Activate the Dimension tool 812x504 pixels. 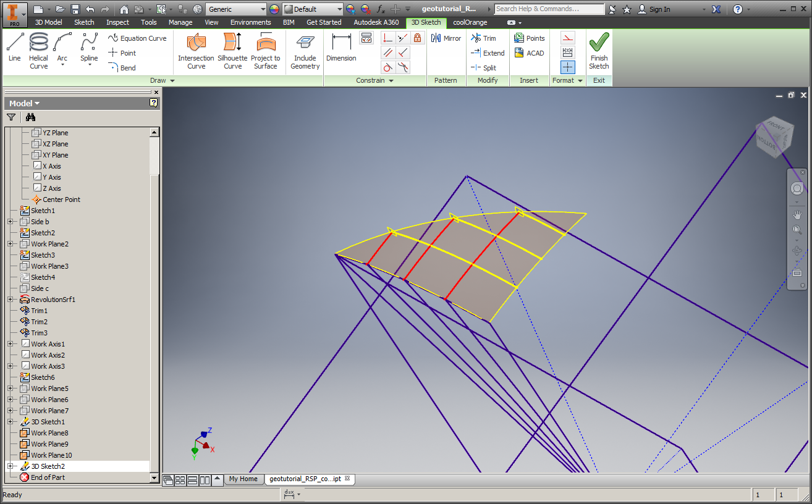click(341, 48)
